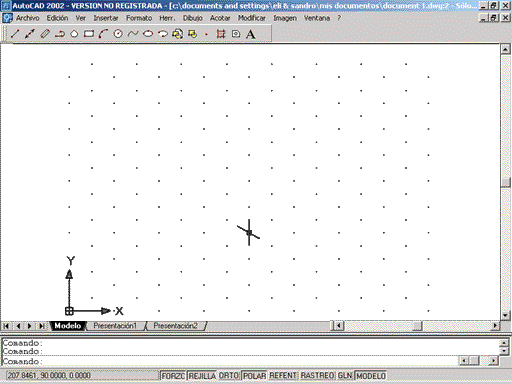512x384 pixels.
Task: Select the Hatch pattern tool
Action: (221, 34)
